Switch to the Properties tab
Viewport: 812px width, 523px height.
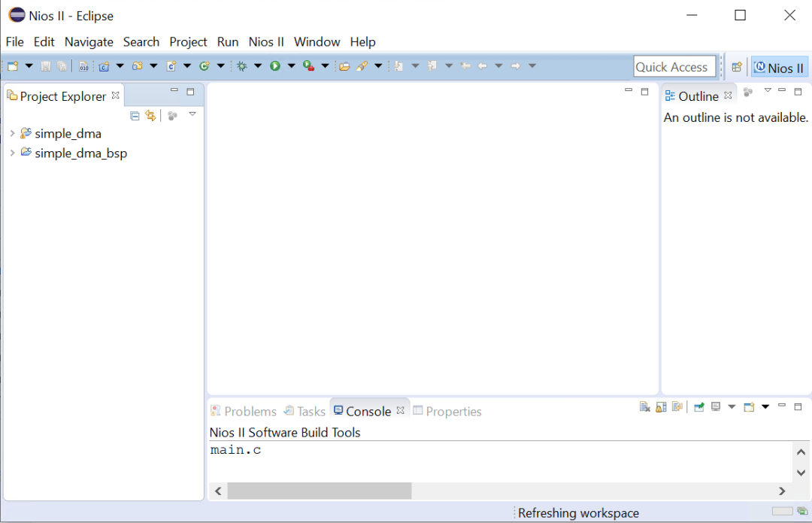[447, 412]
